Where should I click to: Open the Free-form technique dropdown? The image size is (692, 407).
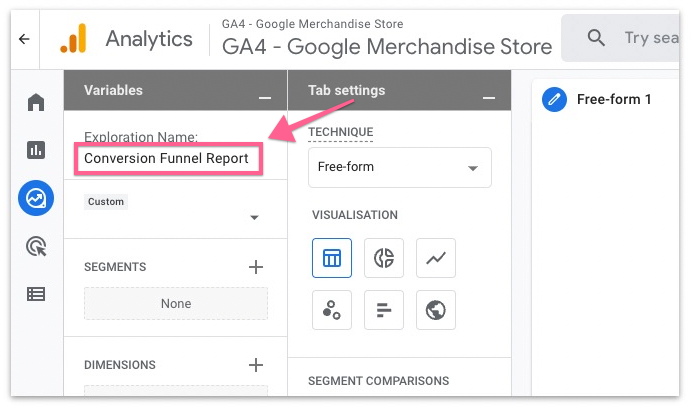point(399,168)
